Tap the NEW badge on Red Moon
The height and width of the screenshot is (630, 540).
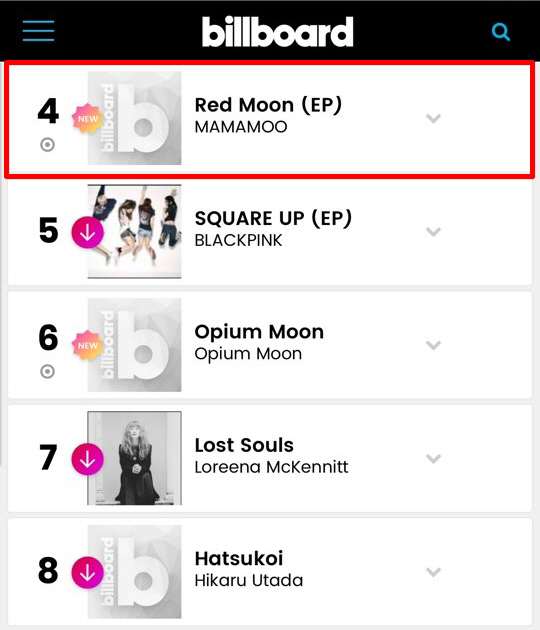coord(87,119)
